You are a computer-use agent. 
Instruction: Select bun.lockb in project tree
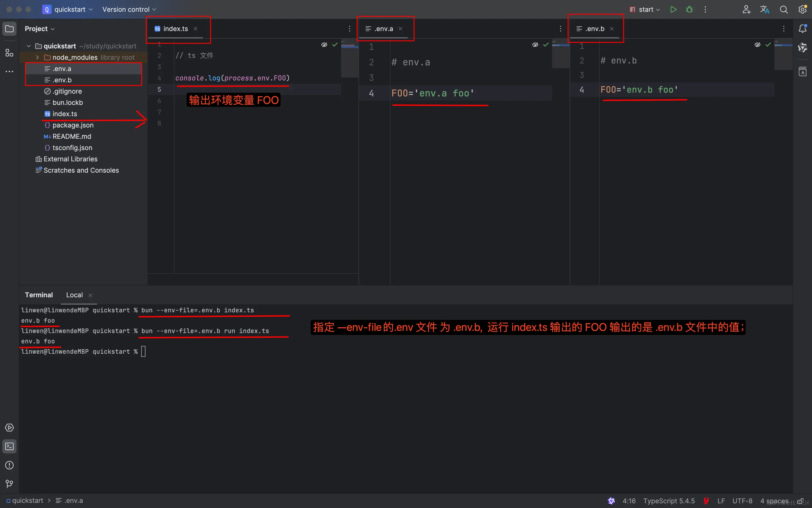coord(84,102)
